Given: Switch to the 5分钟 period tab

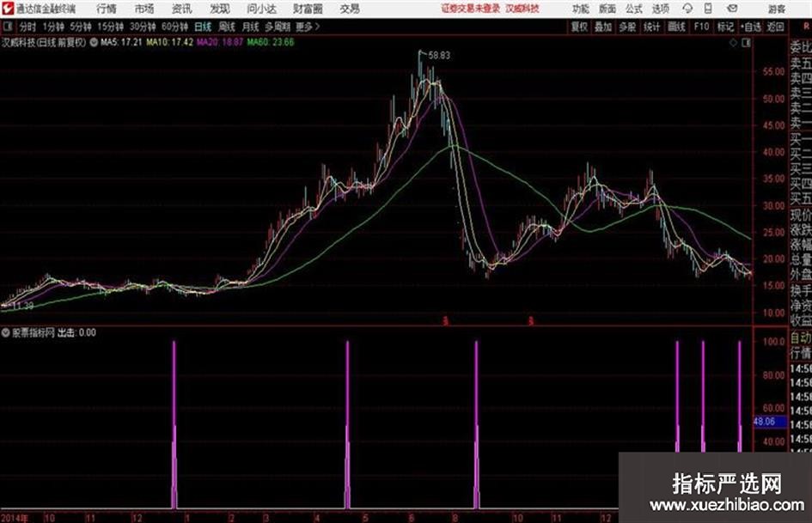Looking at the screenshot, I should tap(81, 27).
